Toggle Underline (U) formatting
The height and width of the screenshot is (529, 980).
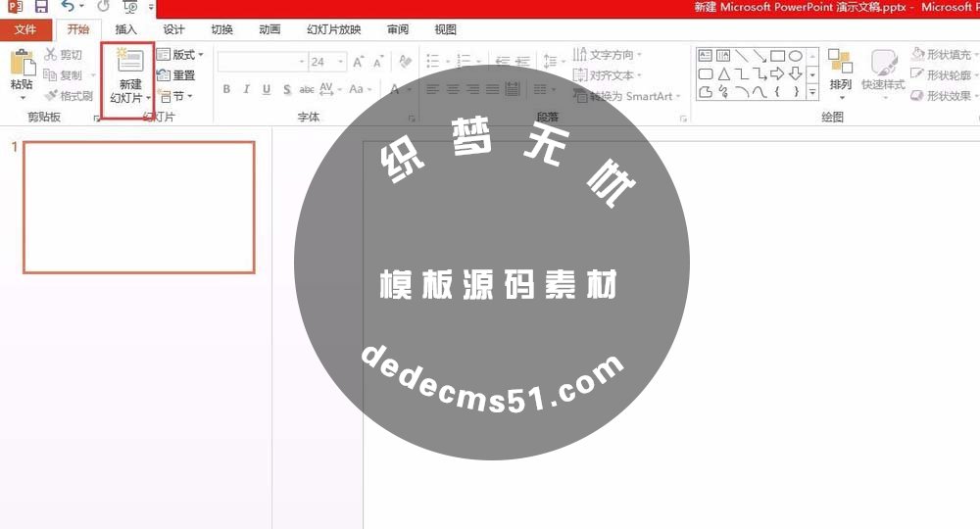(x=267, y=89)
